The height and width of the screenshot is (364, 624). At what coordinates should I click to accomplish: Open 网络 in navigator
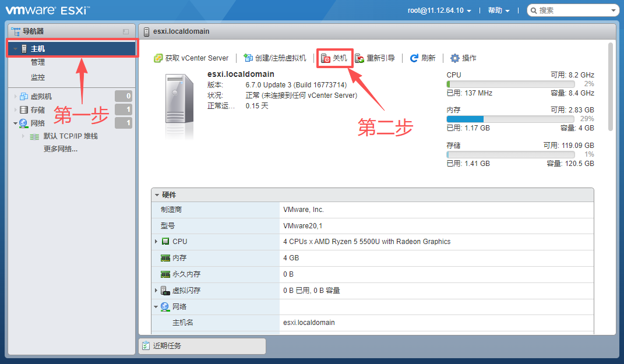[x=38, y=123]
